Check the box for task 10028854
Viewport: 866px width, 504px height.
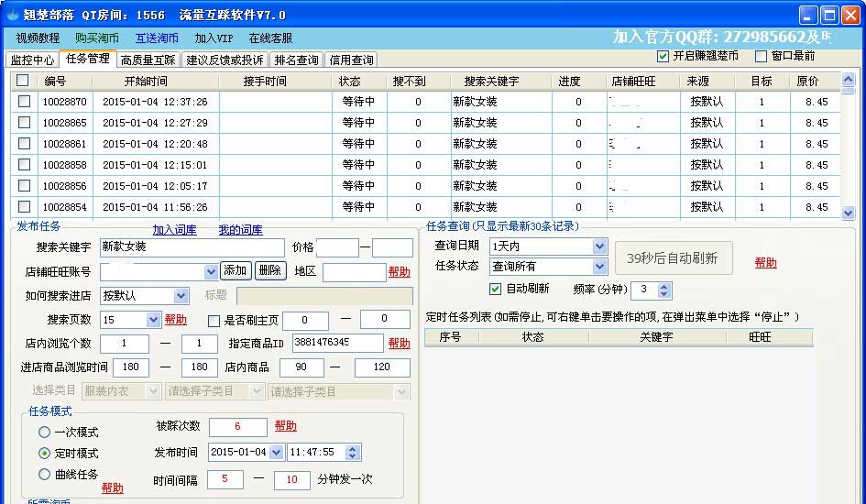click(25, 206)
